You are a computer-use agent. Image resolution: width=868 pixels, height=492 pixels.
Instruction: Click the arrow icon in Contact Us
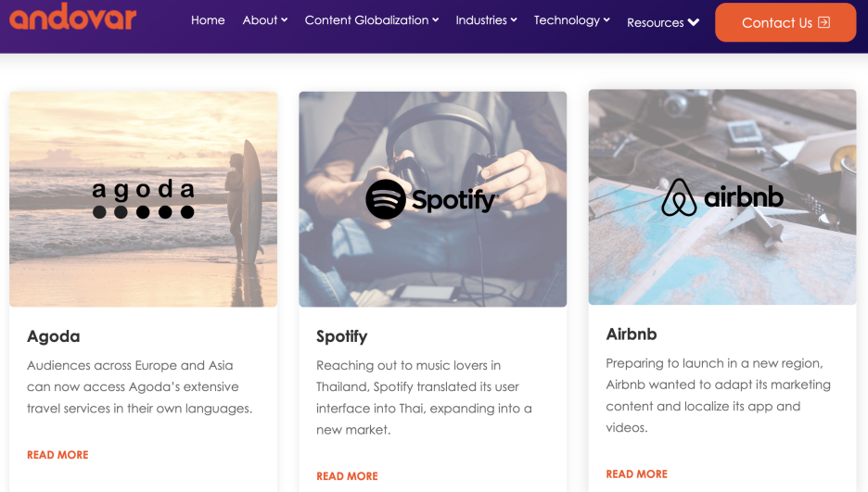click(823, 22)
